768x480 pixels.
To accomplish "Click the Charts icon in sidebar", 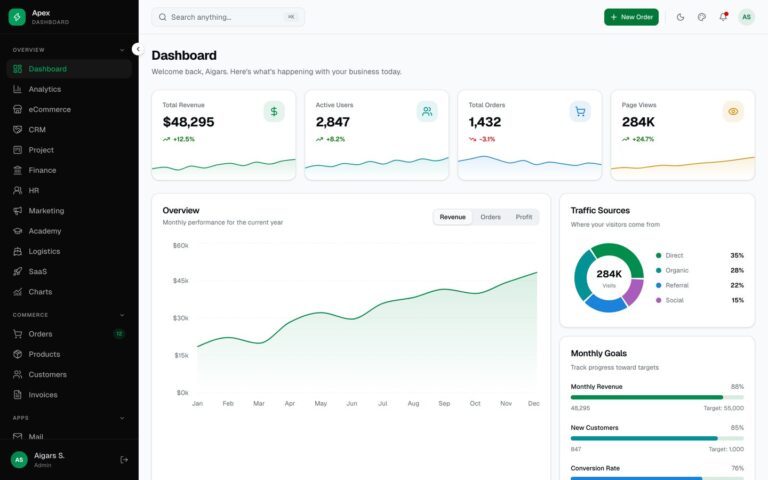I will pyautogui.click(x=18, y=292).
